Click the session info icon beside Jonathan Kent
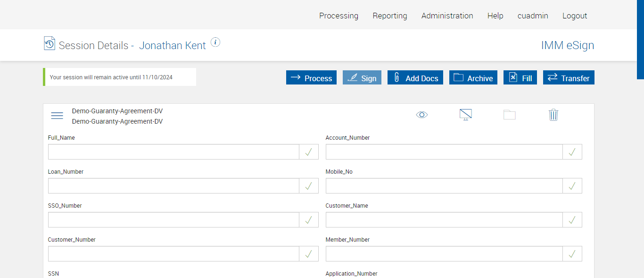The width and height of the screenshot is (644, 278). [215, 42]
